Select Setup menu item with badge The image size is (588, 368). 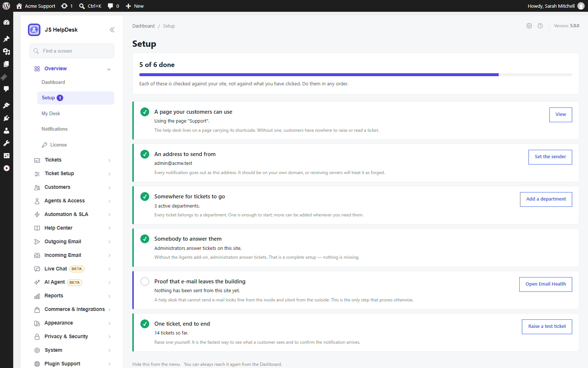pyautogui.click(x=76, y=98)
